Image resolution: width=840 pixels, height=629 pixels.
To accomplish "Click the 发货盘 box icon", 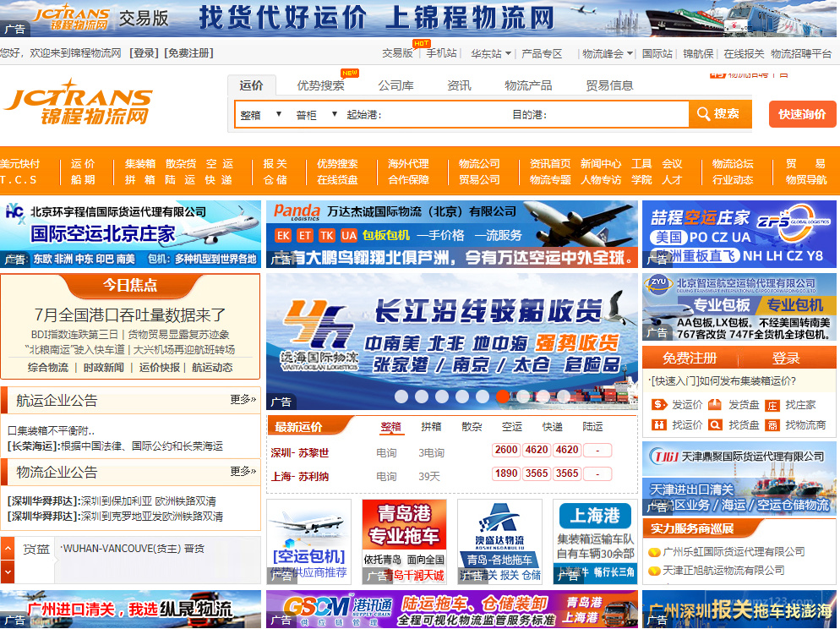I will coord(715,404).
